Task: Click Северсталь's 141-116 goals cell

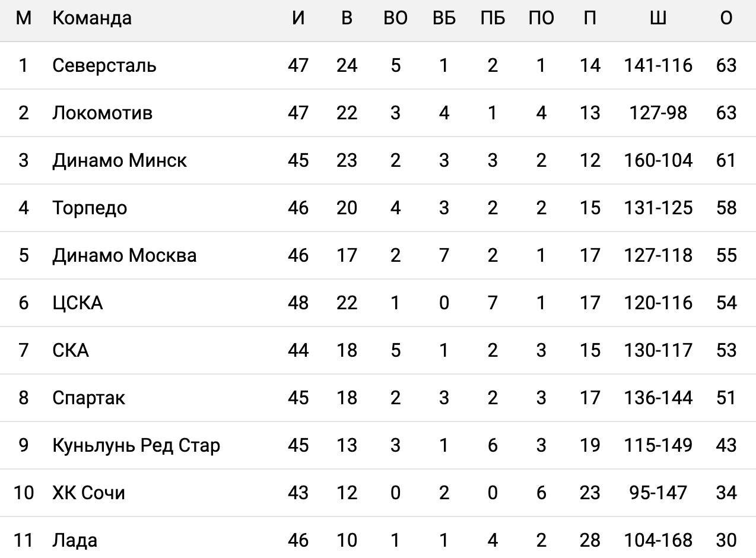Action: click(x=657, y=65)
